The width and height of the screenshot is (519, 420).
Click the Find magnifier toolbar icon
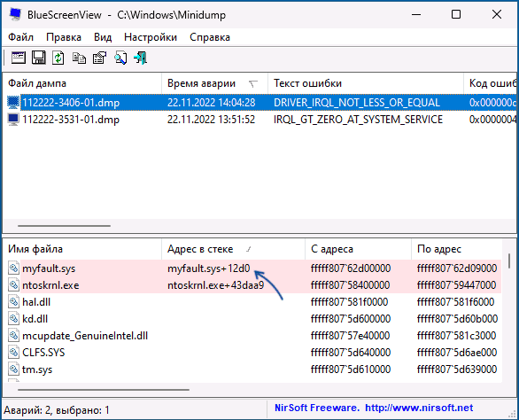(x=120, y=58)
